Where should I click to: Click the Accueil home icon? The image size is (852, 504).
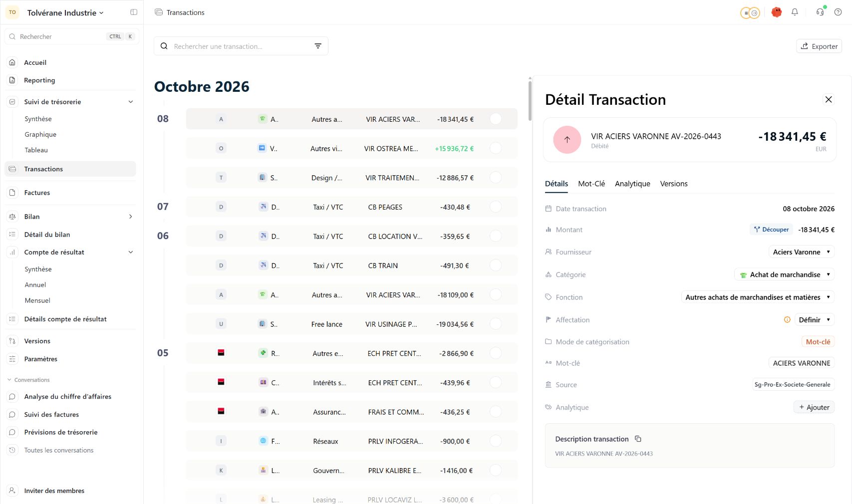point(12,62)
